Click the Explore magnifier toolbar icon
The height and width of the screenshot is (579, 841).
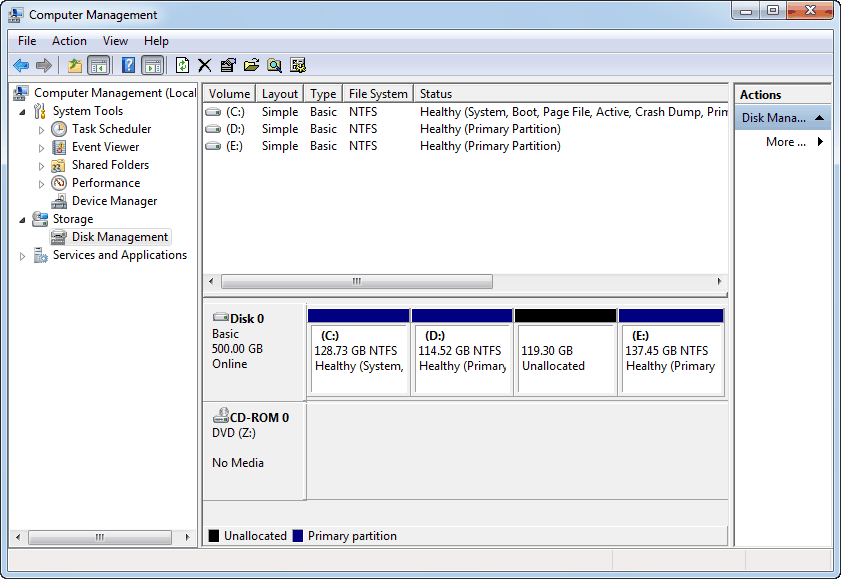275,65
